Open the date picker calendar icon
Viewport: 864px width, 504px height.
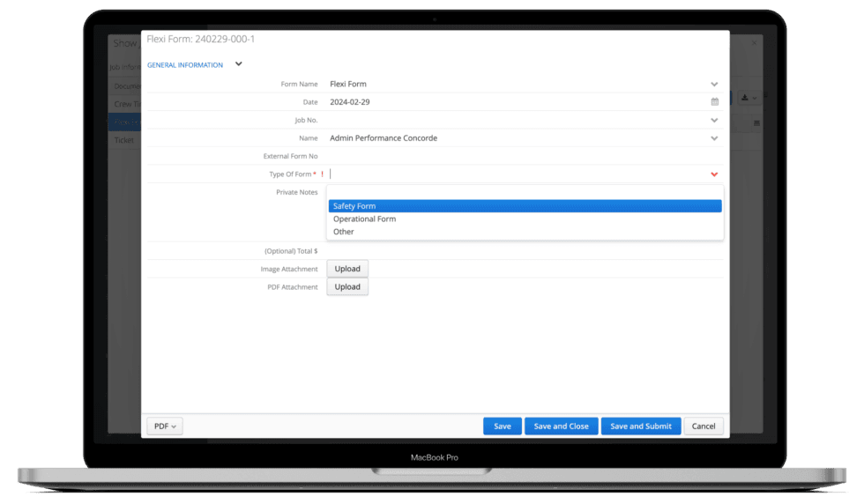(x=714, y=102)
